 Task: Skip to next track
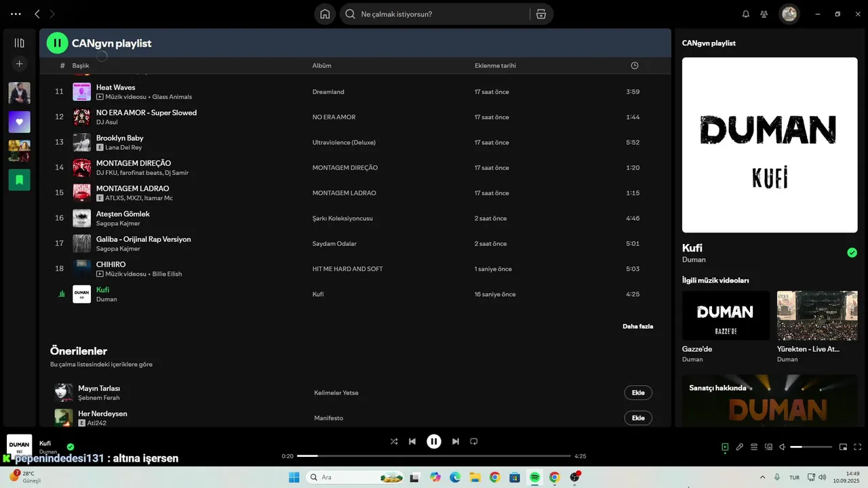(x=456, y=441)
